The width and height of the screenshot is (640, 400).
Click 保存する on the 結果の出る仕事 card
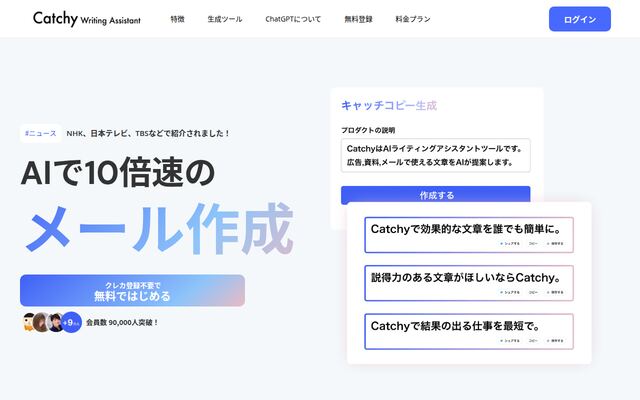pyautogui.click(x=556, y=340)
